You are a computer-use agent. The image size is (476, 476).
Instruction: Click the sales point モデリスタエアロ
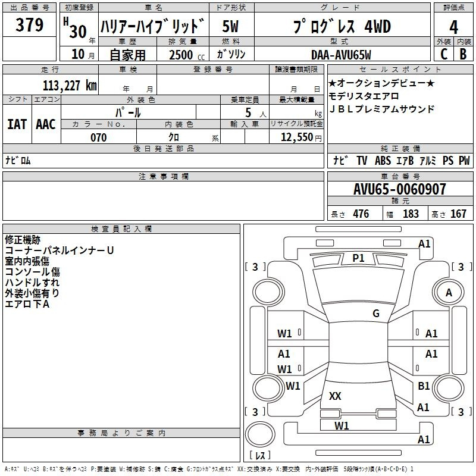[x=364, y=96]
